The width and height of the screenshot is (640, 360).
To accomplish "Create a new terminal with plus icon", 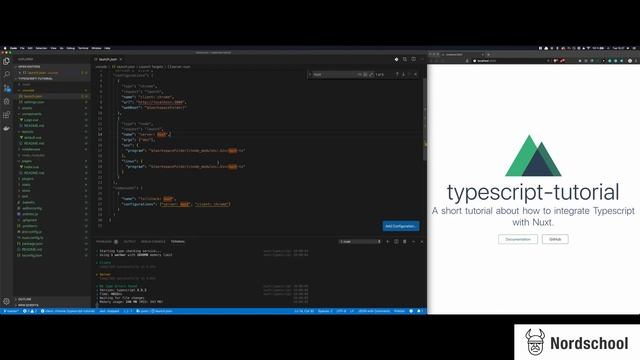I will [388, 242].
